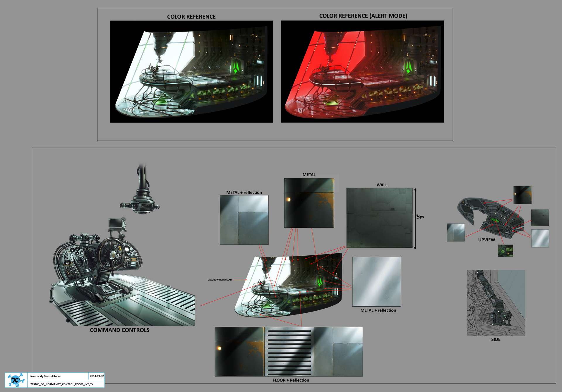Click the METAL label above the swatch
The image size is (562, 392).
point(309,175)
